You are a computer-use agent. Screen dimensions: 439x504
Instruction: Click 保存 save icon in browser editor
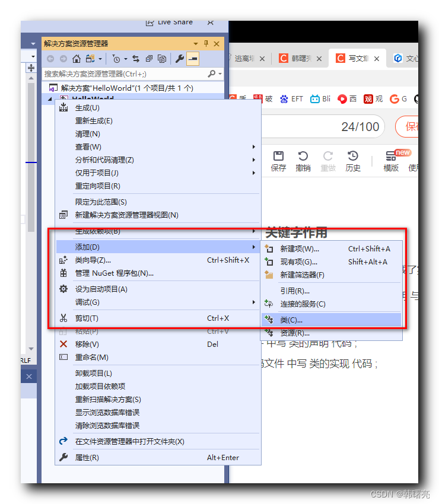[278, 161]
